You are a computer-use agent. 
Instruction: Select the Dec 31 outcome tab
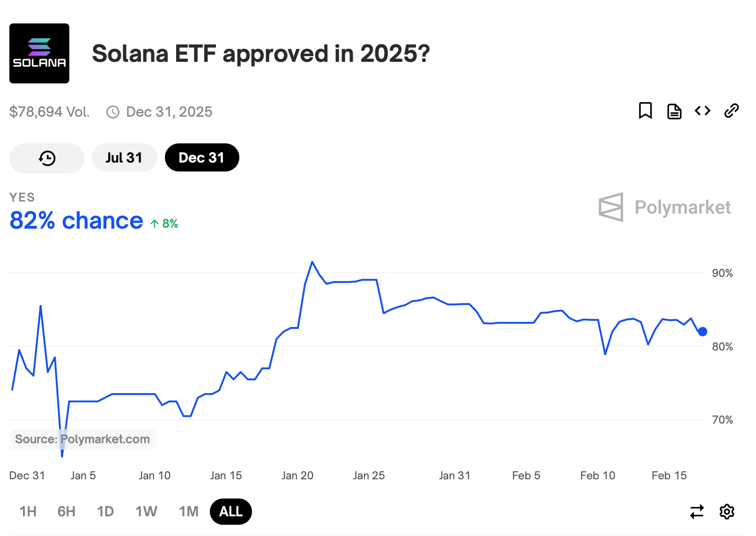click(201, 157)
